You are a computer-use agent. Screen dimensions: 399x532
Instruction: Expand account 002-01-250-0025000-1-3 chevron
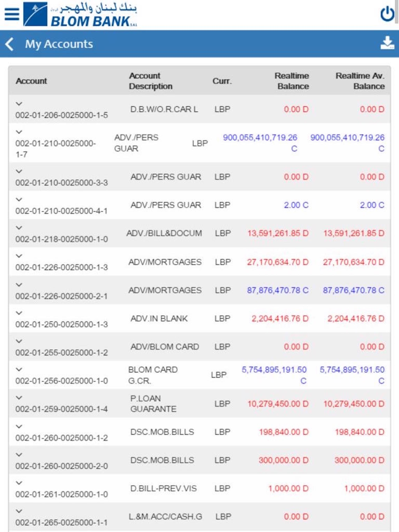(19, 313)
